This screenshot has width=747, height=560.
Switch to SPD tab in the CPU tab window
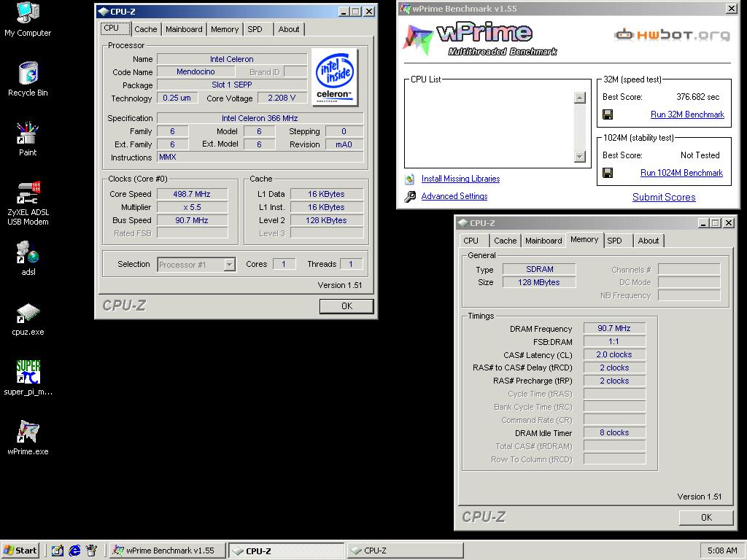point(255,29)
